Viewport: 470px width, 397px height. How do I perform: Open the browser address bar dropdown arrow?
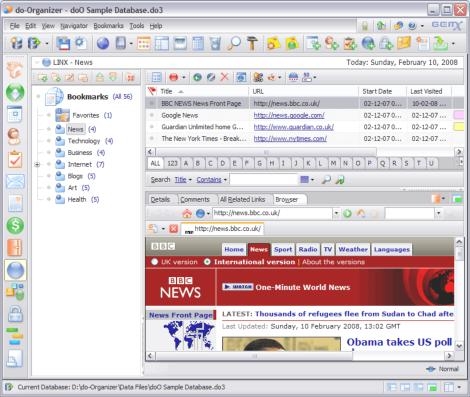pyautogui.click(x=336, y=213)
